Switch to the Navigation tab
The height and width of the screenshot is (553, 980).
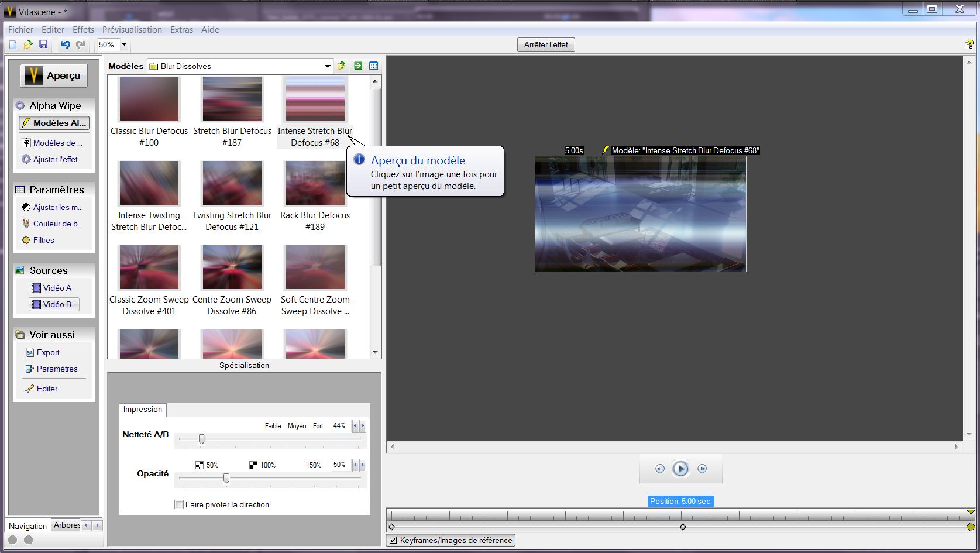28,526
